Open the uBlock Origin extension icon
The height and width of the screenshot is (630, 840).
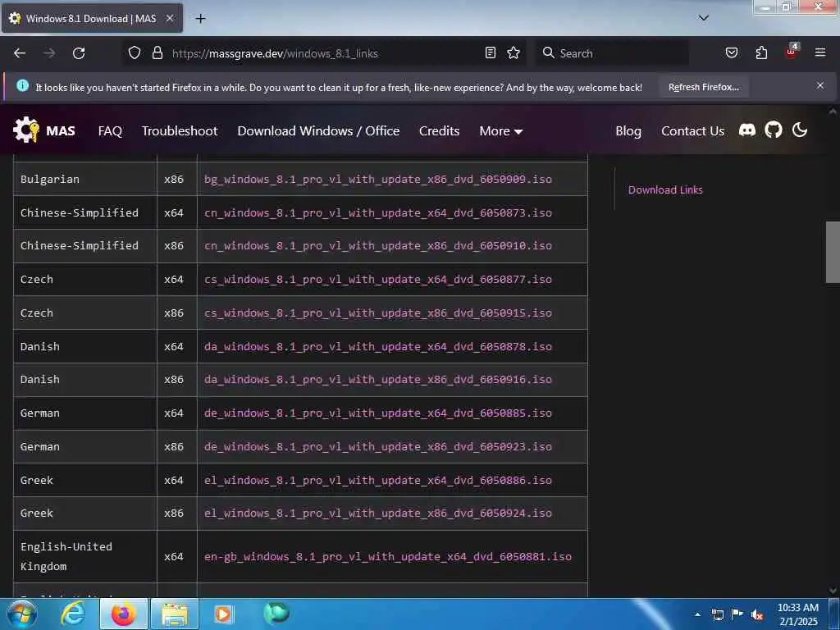(x=792, y=52)
